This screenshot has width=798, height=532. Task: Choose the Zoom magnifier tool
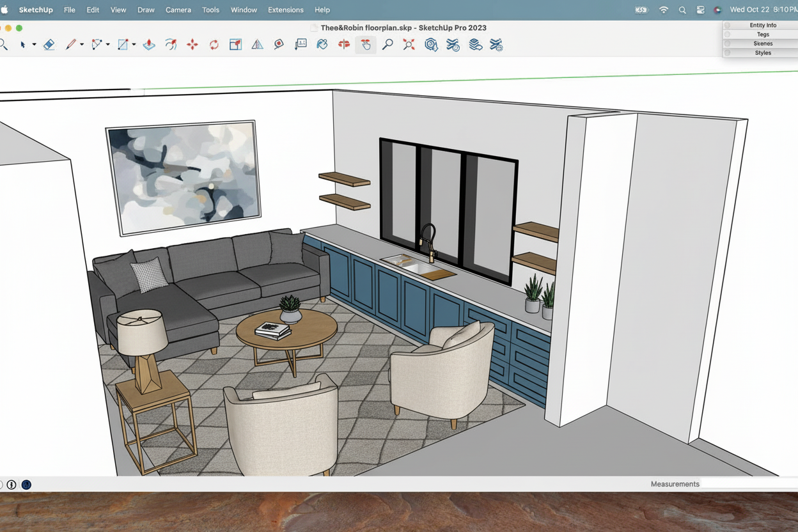click(387, 45)
